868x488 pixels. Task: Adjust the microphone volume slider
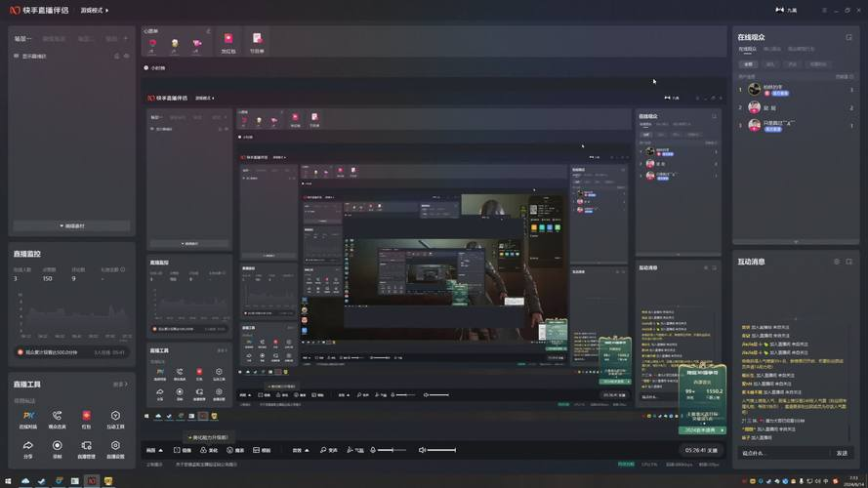[x=393, y=450]
